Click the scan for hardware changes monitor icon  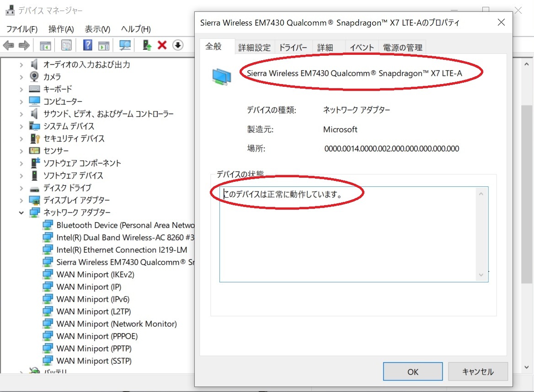point(125,45)
